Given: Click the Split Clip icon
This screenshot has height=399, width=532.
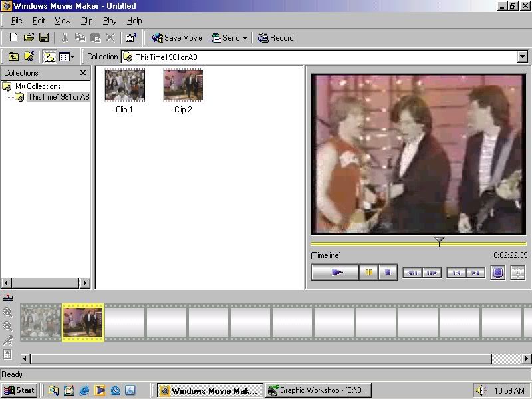Looking at the screenshot, I should click(518, 273).
